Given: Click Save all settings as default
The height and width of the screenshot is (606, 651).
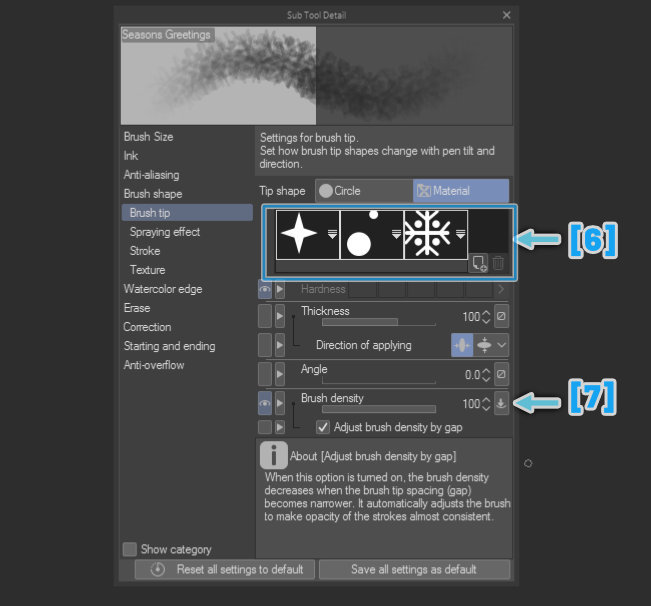Looking at the screenshot, I should (x=414, y=569).
